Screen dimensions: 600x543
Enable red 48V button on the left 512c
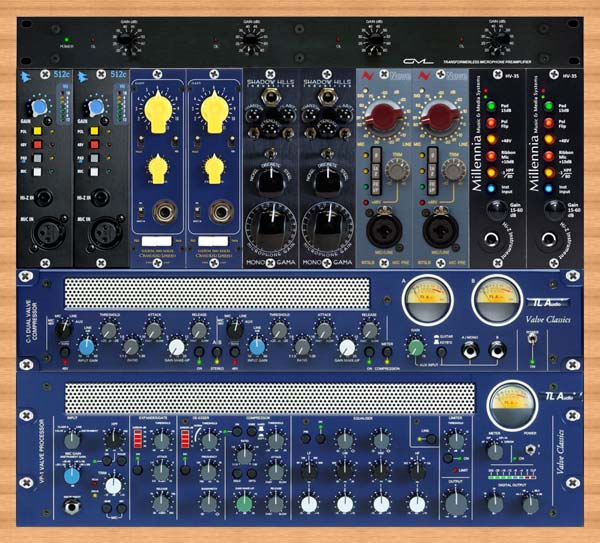pyautogui.click(x=37, y=145)
